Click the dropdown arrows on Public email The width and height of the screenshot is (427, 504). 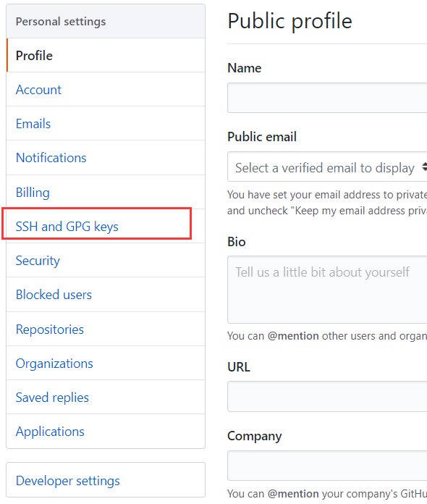424,167
